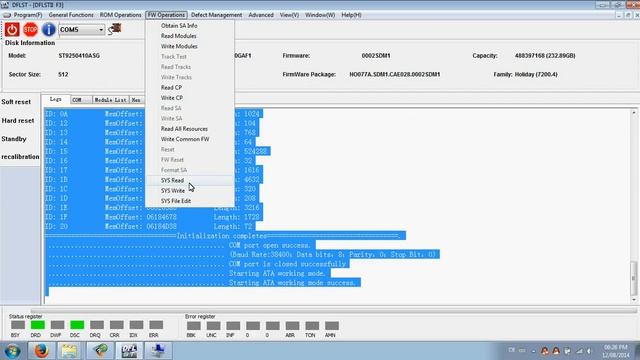Click the green DSC status indicator
Viewport: 640px width, 360px height.
pos(77,325)
